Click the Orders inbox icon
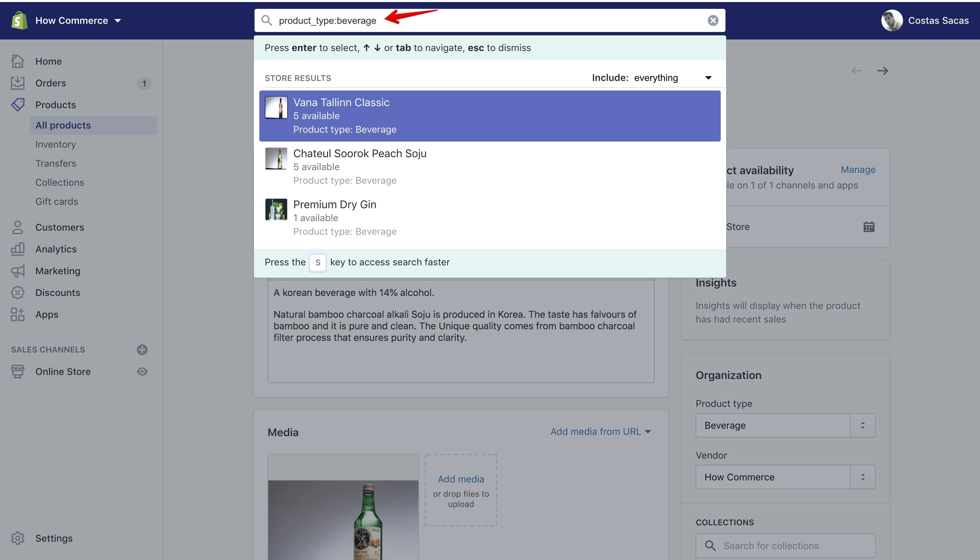The image size is (980, 560). [x=18, y=83]
